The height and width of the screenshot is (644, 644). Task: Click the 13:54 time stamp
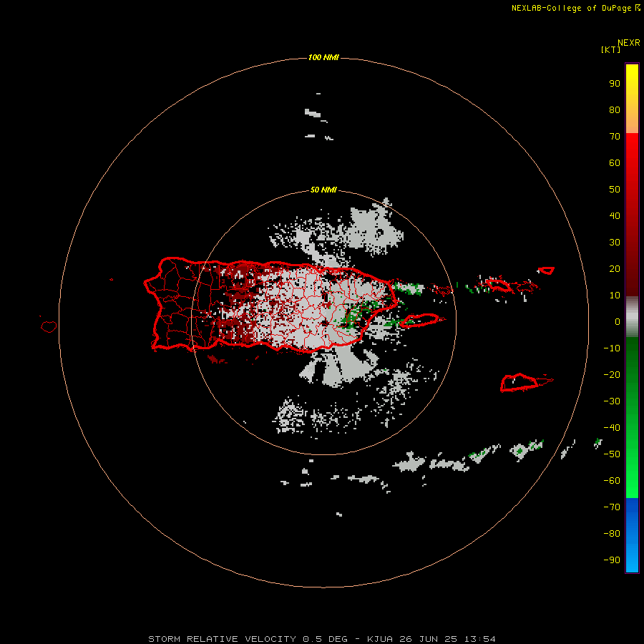tap(480, 639)
